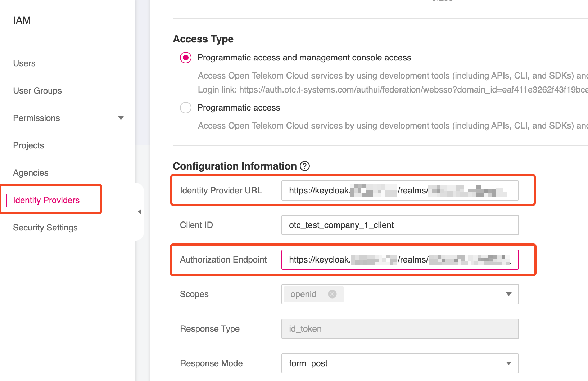
Task: Select the Programmatic access only option
Action: coord(186,108)
